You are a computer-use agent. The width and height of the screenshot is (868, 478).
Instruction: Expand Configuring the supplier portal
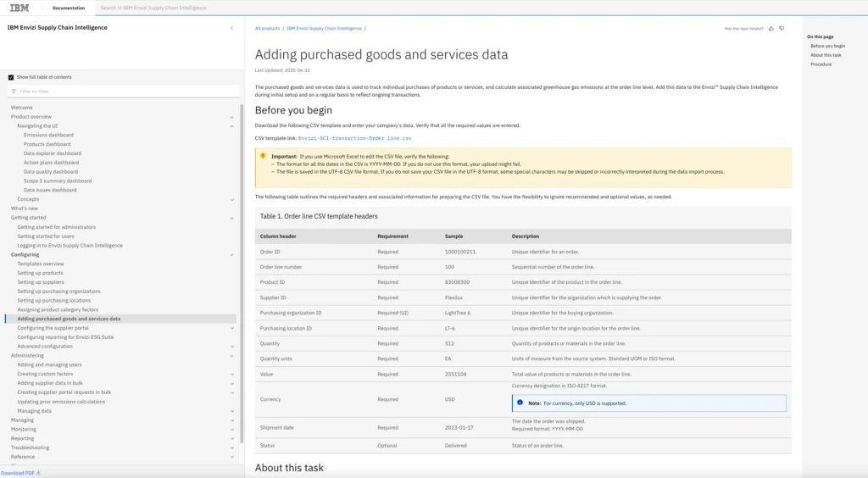click(232, 328)
